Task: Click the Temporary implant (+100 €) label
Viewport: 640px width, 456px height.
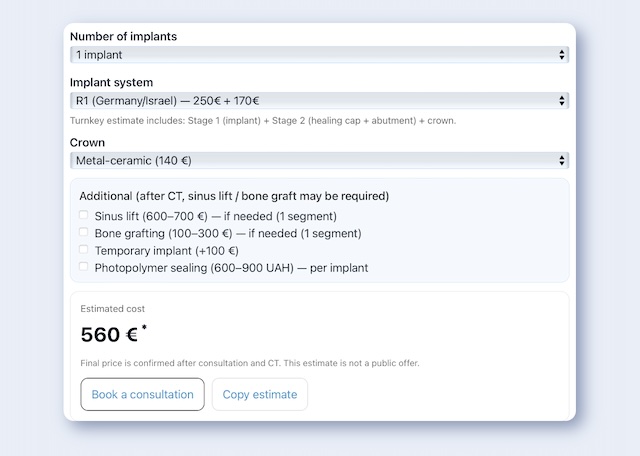Action: [x=166, y=251]
